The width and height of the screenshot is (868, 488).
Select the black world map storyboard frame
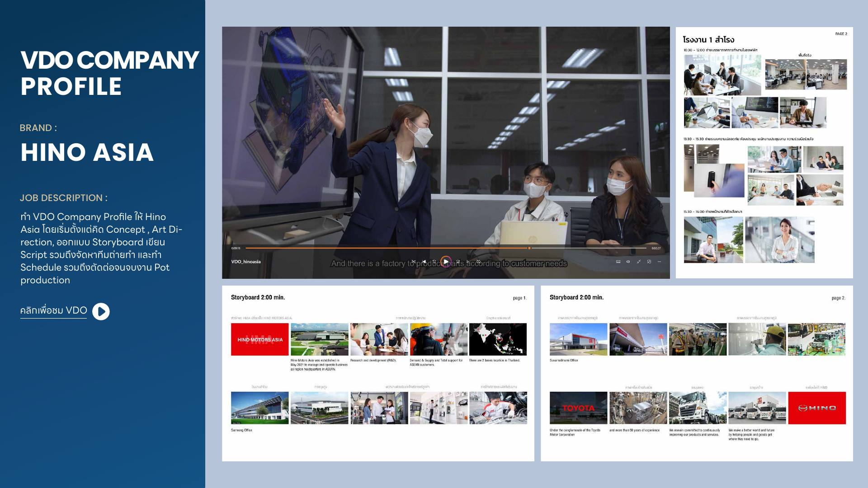[x=498, y=339]
